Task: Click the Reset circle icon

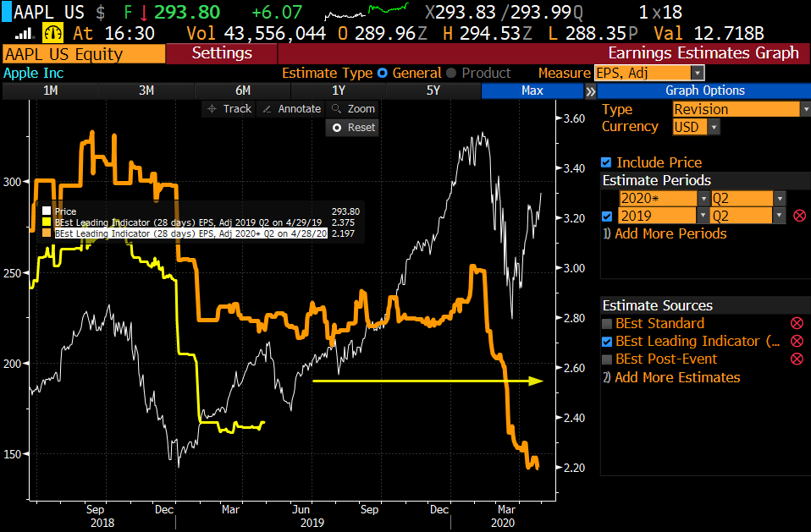Action: (x=337, y=128)
